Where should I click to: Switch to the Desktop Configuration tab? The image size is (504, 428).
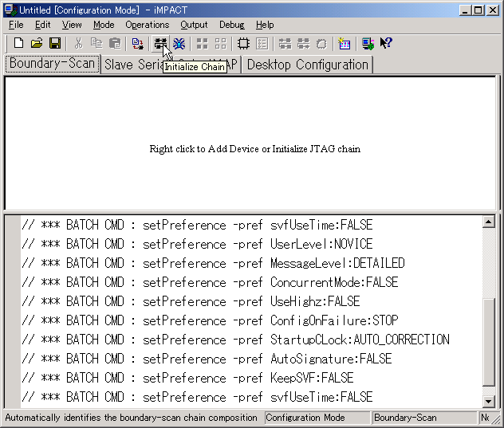coord(308,65)
